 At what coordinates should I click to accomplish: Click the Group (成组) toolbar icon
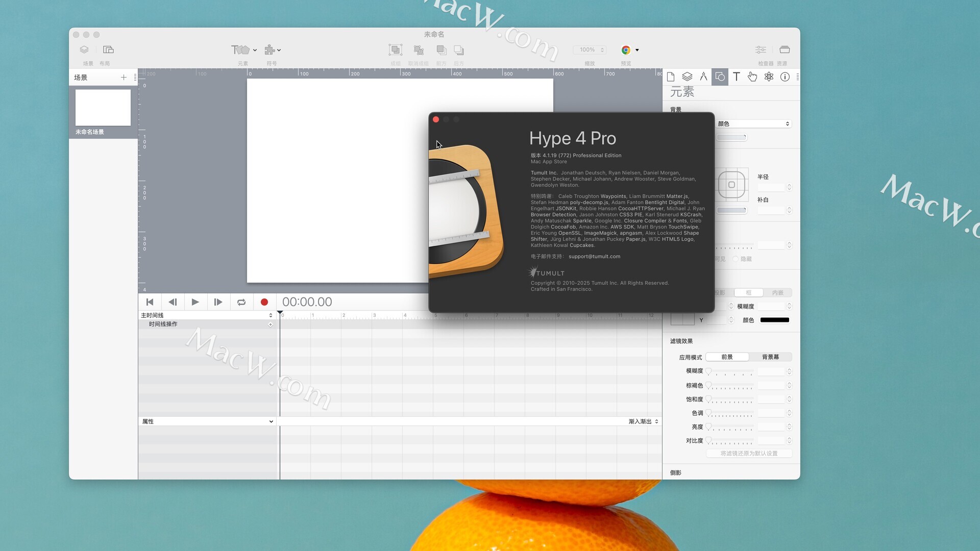396,50
